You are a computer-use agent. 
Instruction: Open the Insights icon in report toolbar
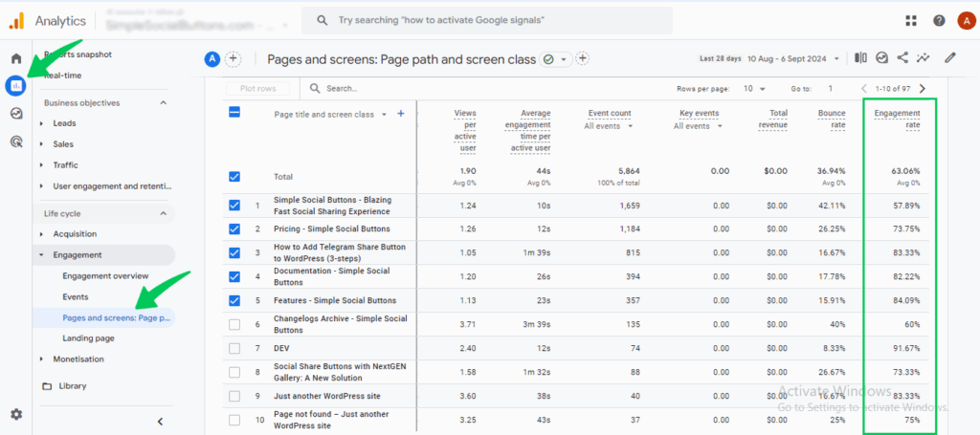[x=881, y=58]
